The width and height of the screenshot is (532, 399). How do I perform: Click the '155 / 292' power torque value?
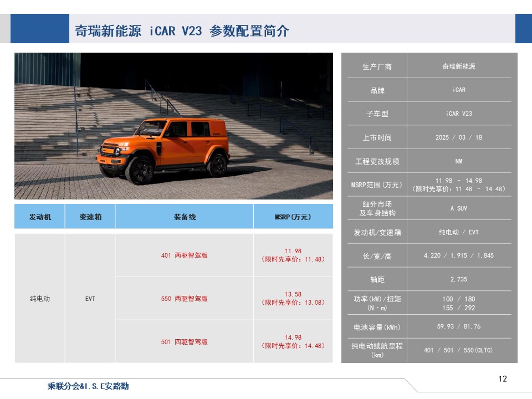(459, 308)
